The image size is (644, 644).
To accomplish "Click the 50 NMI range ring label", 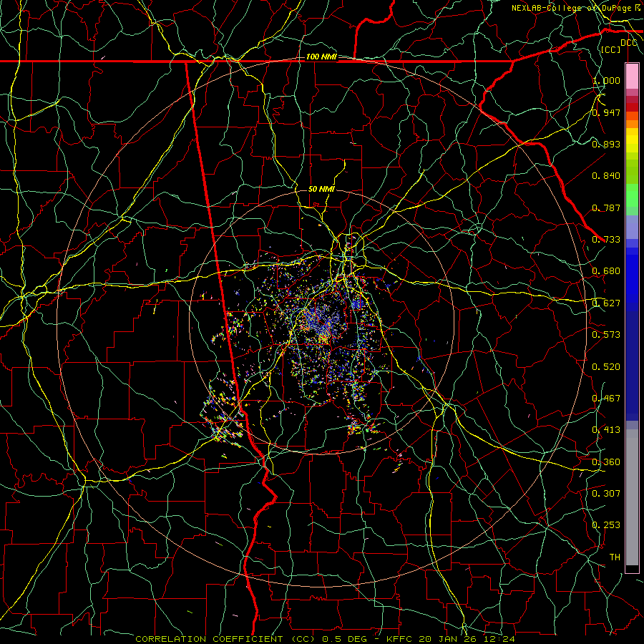I will click(321, 189).
